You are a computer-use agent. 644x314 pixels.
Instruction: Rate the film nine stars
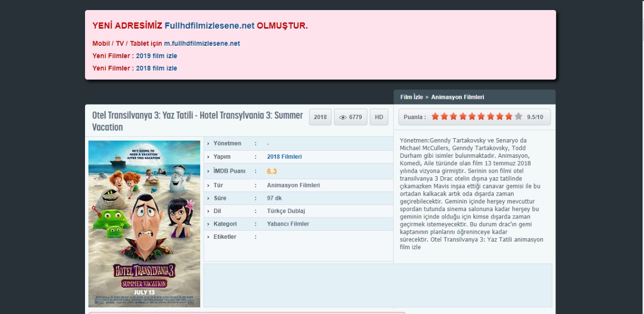click(509, 117)
